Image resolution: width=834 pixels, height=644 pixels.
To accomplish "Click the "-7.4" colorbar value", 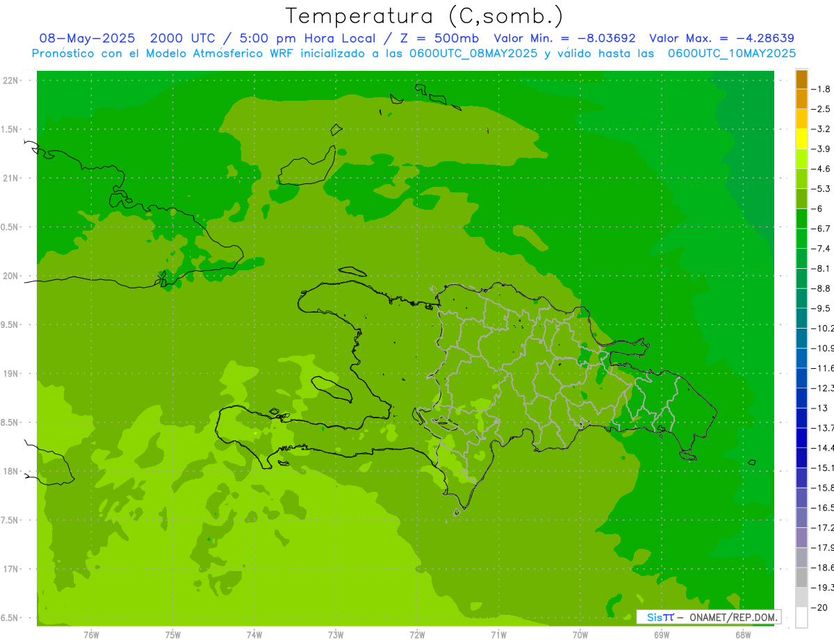I will pyautogui.click(x=822, y=249).
